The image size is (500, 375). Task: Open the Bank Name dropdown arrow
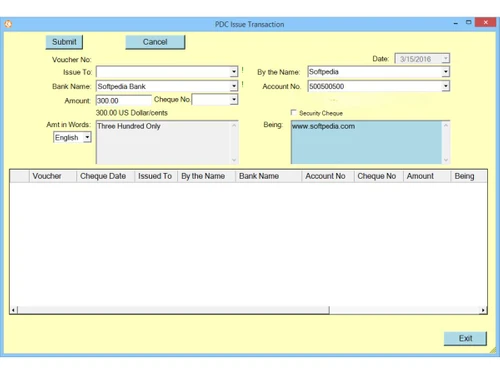[234, 86]
